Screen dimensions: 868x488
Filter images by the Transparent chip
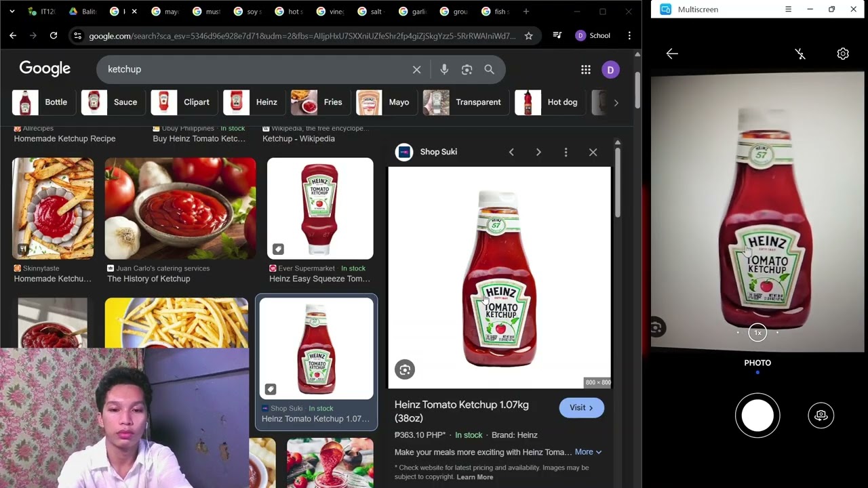point(465,102)
